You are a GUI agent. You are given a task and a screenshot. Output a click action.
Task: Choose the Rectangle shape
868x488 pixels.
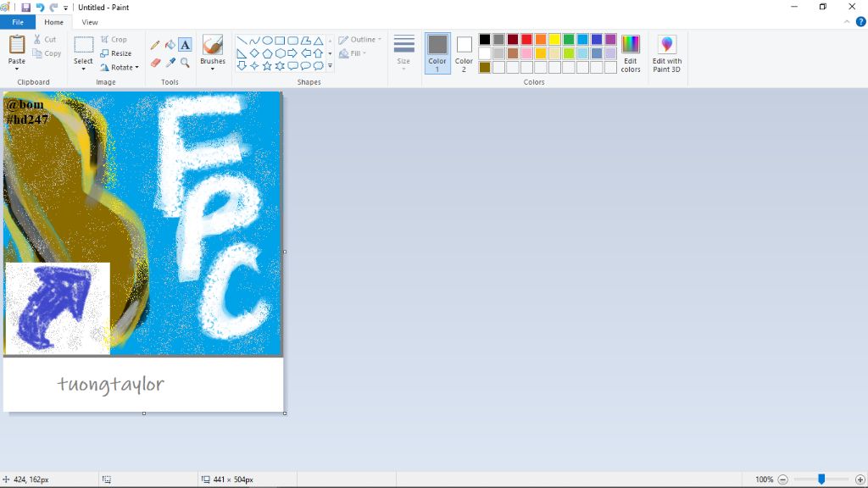coord(280,41)
